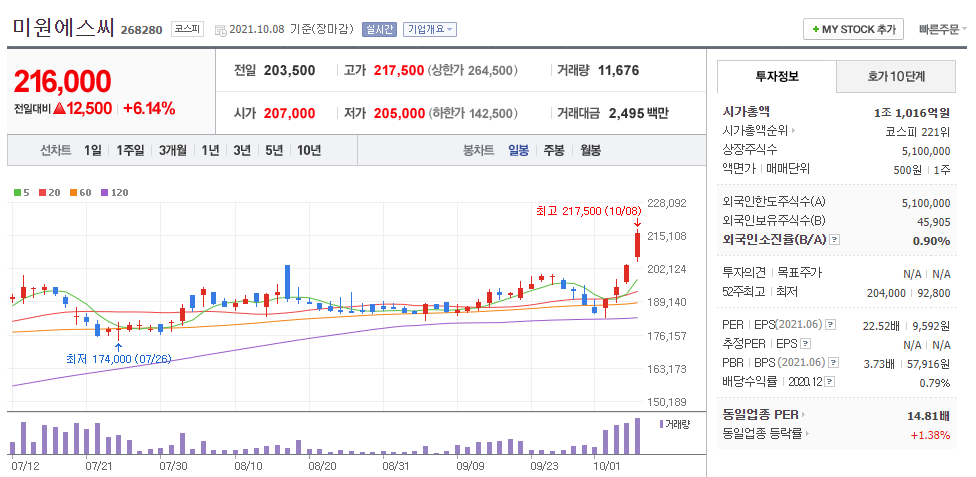Click the 5-day moving average green swatch
This screenshot has width=976, height=477.
[x=17, y=192]
